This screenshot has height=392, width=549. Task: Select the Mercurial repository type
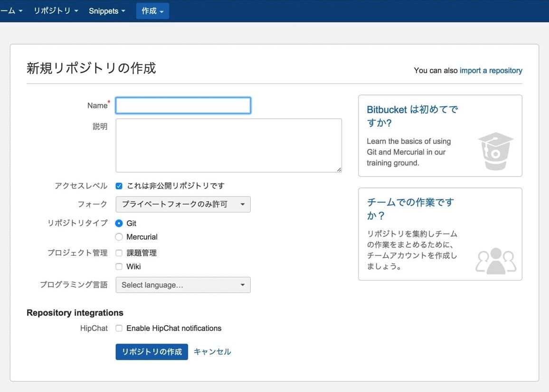coord(119,237)
